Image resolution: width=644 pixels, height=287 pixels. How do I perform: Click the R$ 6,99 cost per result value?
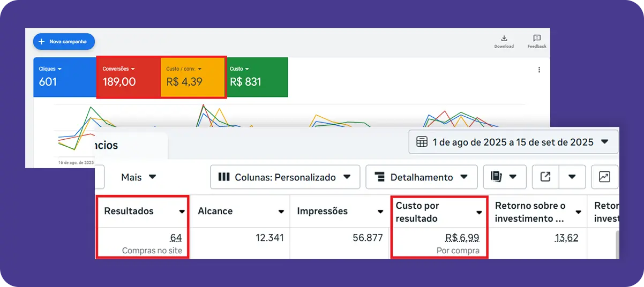pos(462,238)
